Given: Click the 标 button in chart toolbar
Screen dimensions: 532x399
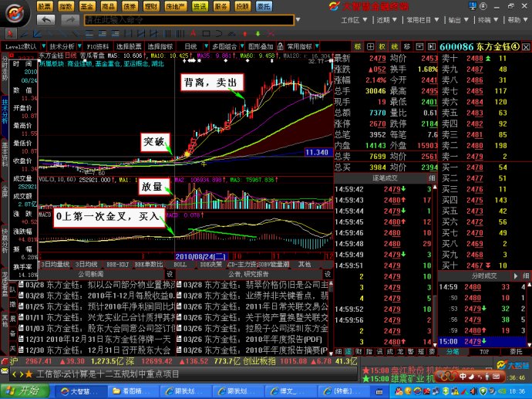Looking at the screenshot, I should coord(358,46).
